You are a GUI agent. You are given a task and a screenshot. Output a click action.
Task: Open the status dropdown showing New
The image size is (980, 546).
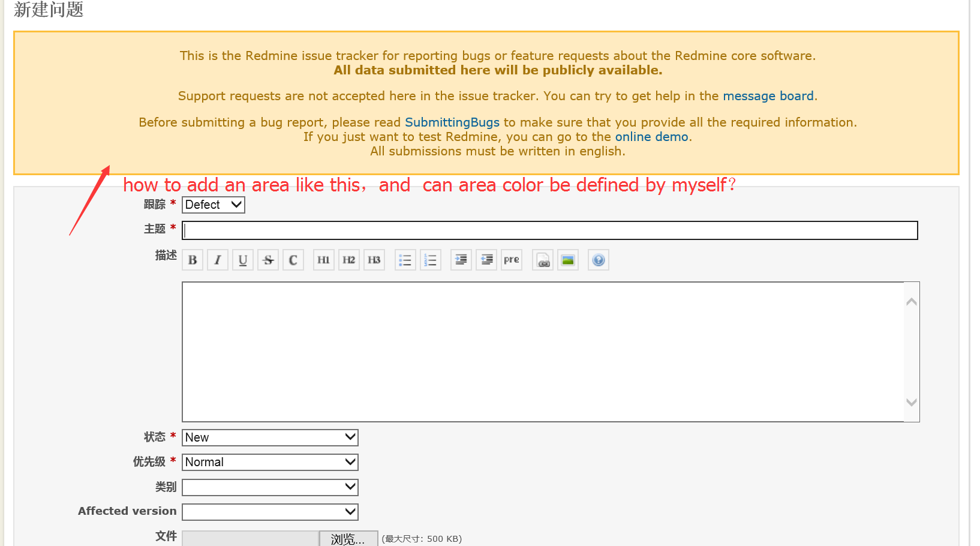coord(270,437)
